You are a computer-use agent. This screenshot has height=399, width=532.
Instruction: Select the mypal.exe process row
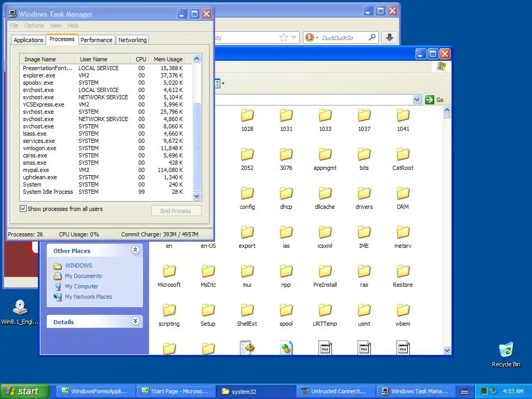[x=106, y=170]
